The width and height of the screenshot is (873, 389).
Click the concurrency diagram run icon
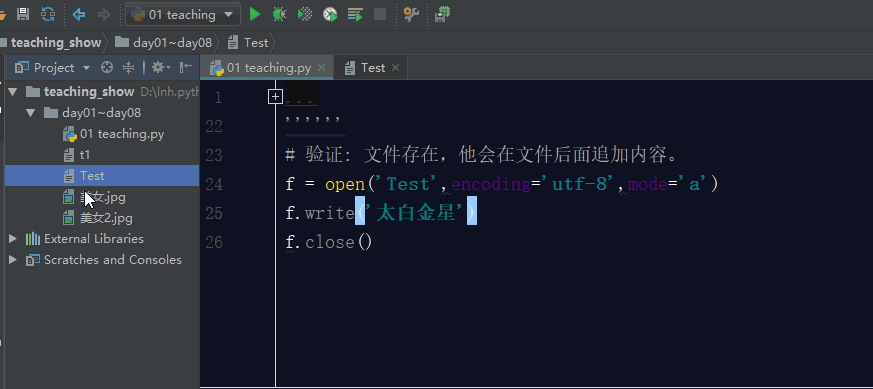355,14
